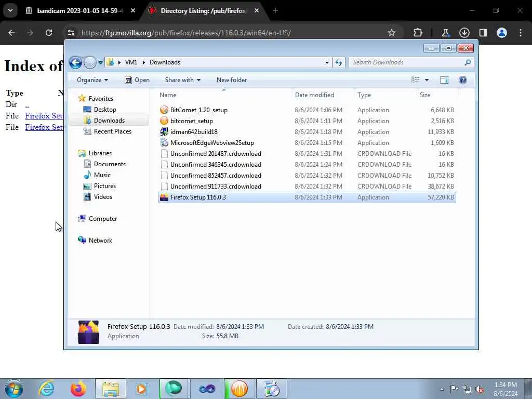This screenshot has width=532, height=399.
Task: Select Downloads in navigation pane
Action: [109, 121]
